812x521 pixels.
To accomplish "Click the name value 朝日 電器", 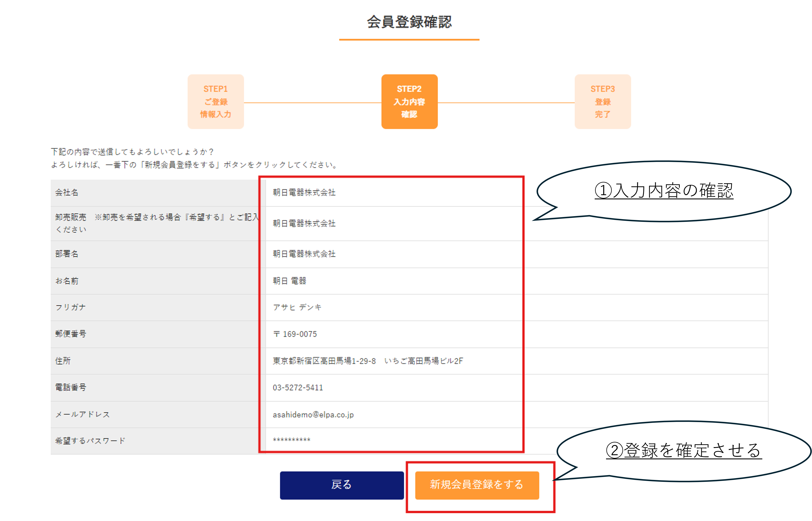I will (289, 281).
